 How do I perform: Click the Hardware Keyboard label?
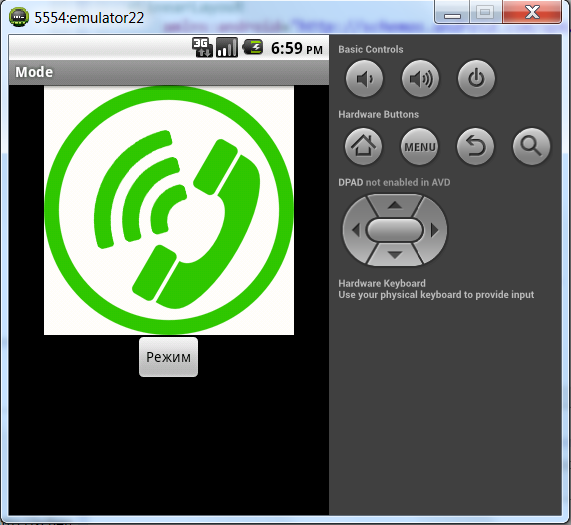[382, 283]
